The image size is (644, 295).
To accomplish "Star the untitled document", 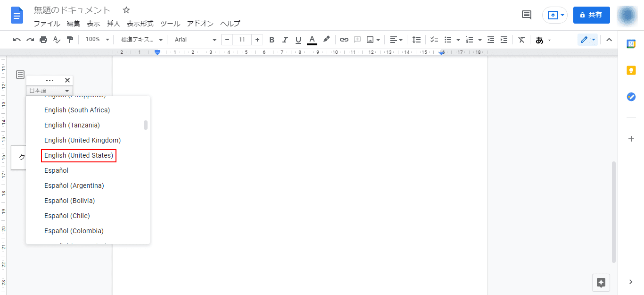I will click(126, 10).
